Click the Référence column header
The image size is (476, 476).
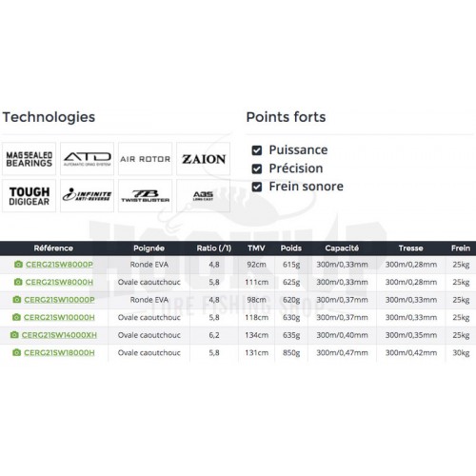click(53, 248)
